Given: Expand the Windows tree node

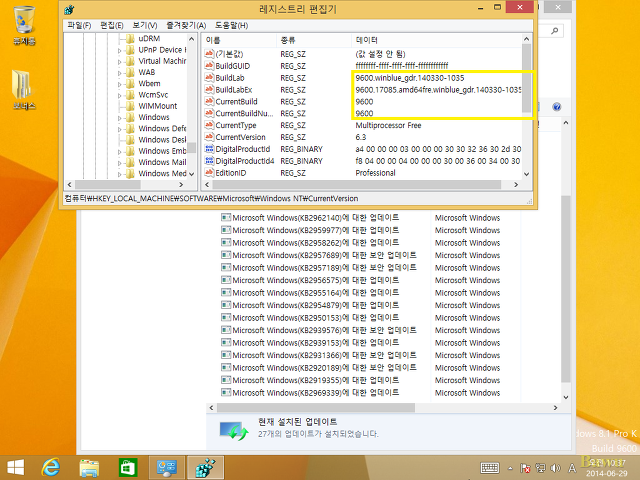Looking at the screenshot, I should [x=120, y=118].
